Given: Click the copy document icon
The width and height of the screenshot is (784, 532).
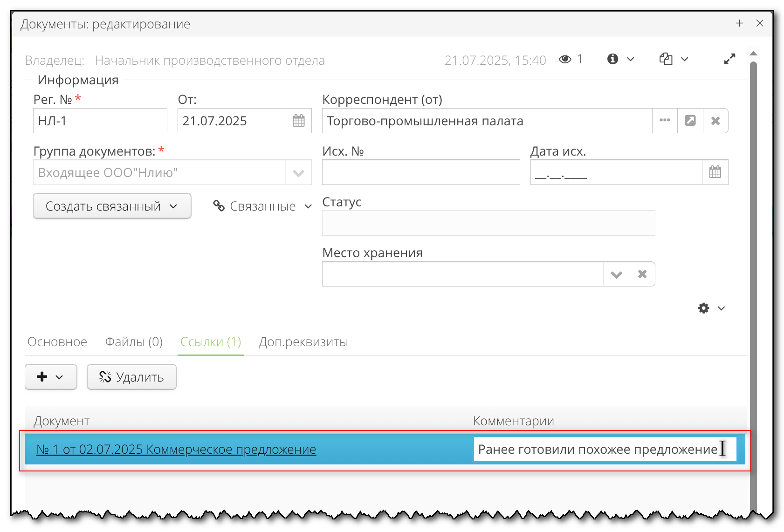Looking at the screenshot, I should [x=666, y=59].
